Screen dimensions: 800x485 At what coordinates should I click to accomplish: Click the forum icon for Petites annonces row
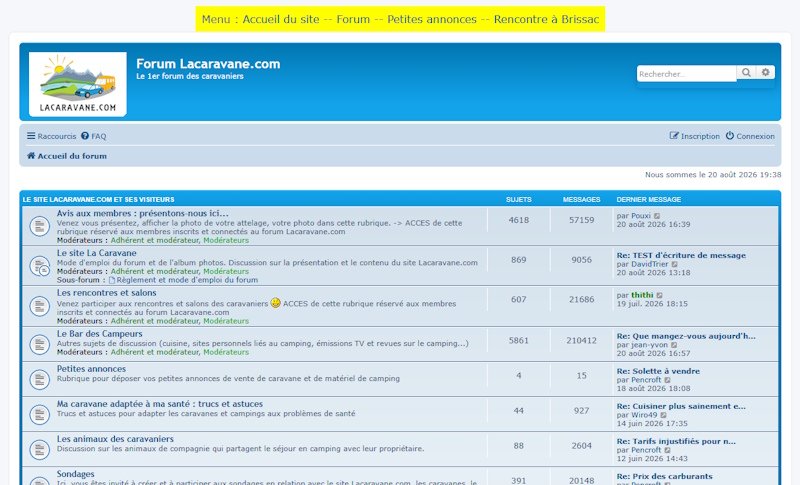click(39, 379)
